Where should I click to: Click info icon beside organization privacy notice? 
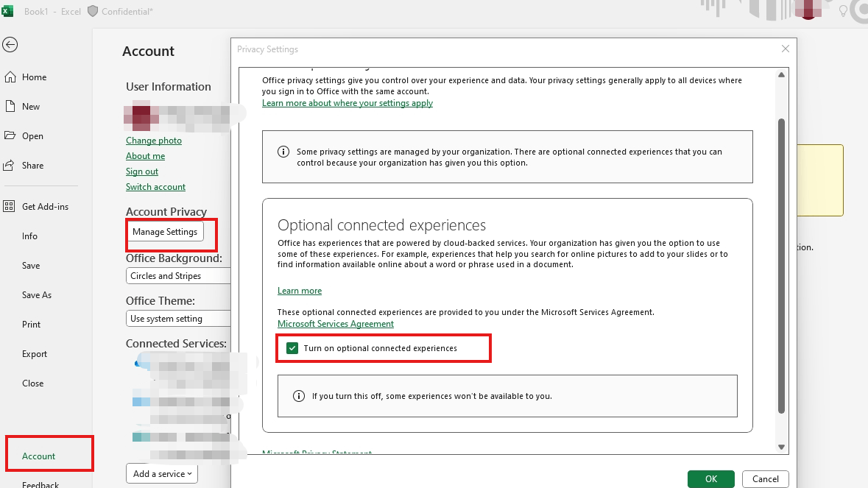[283, 152]
